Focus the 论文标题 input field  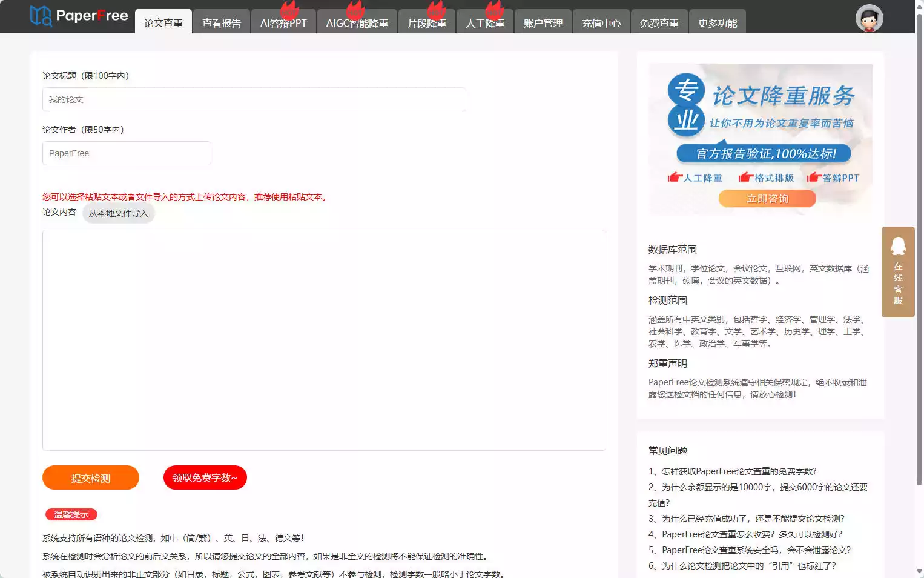tap(254, 99)
